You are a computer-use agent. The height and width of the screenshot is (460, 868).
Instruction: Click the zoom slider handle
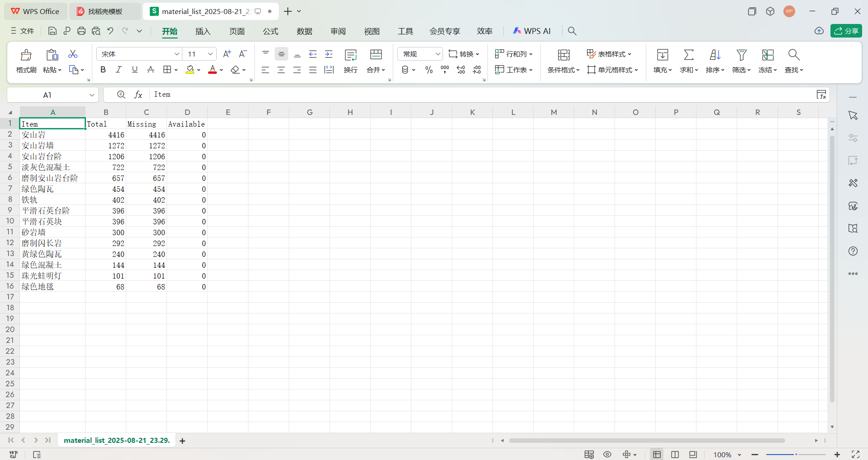(796, 455)
